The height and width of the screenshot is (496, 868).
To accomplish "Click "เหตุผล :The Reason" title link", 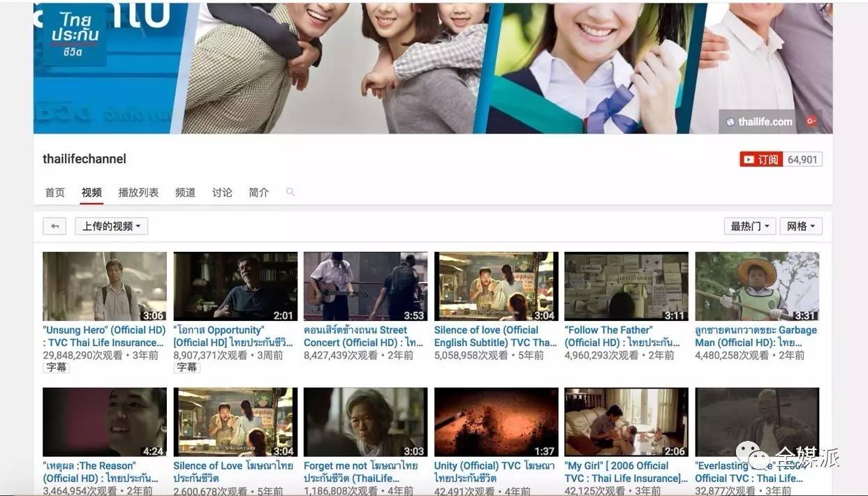I will pyautogui.click(x=101, y=472).
